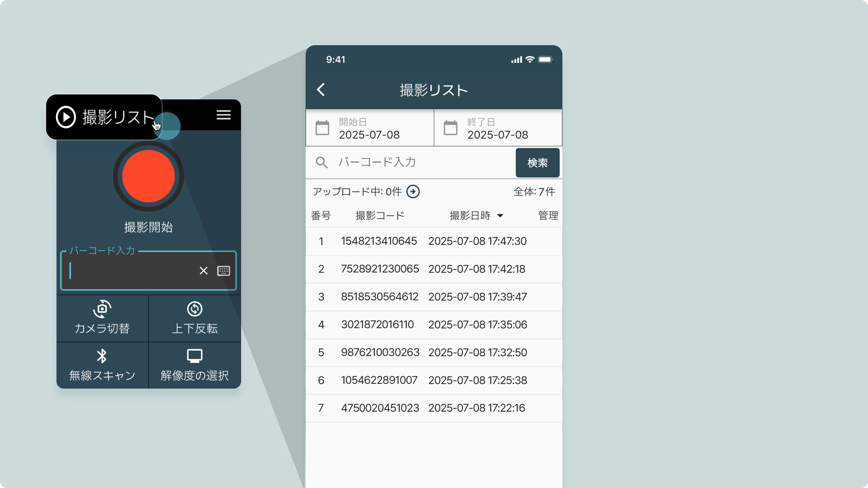Open the 開始日 calendar picker
This screenshot has height=488, width=868.
pyautogui.click(x=322, y=128)
